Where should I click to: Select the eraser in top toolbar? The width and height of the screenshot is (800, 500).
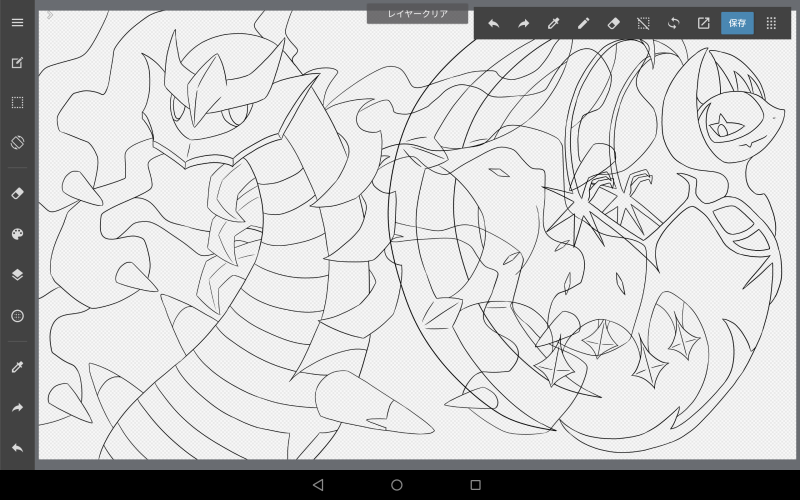pyautogui.click(x=613, y=23)
